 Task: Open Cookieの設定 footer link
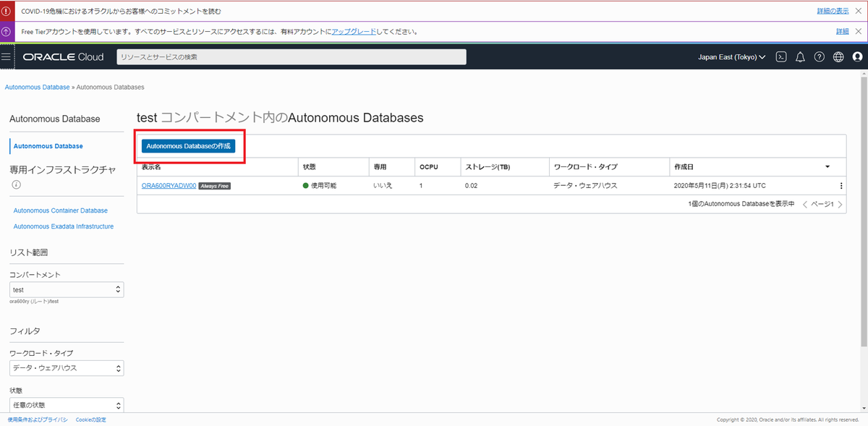(x=90, y=419)
